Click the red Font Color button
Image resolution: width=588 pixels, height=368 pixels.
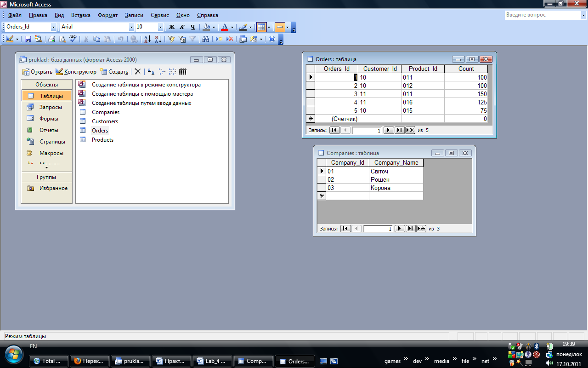224,27
